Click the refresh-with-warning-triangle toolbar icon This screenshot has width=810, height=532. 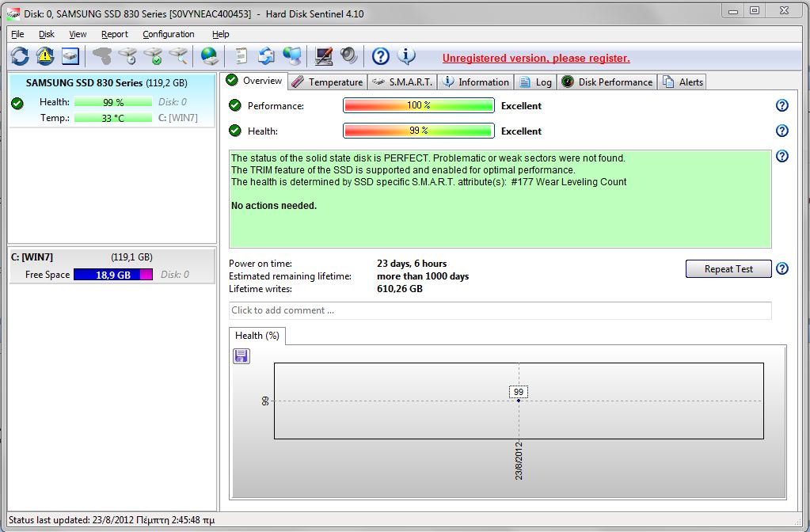coord(45,55)
